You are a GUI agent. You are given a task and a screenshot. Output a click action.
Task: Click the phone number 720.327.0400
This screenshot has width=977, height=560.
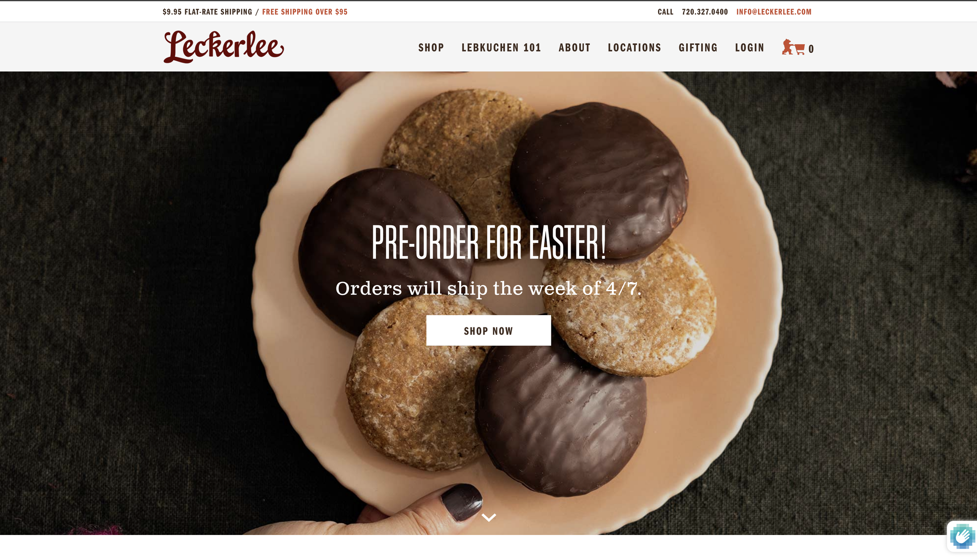[705, 12]
